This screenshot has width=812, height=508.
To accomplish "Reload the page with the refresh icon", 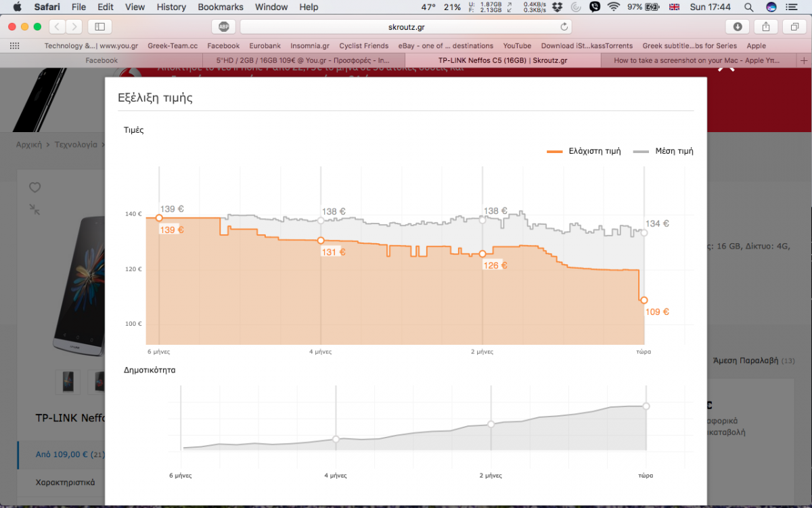I will [564, 26].
